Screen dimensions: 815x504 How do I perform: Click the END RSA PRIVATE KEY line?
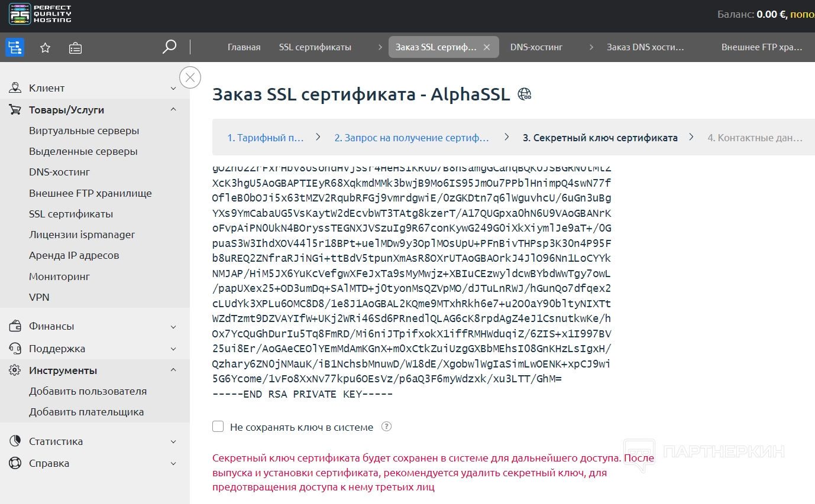click(302, 394)
